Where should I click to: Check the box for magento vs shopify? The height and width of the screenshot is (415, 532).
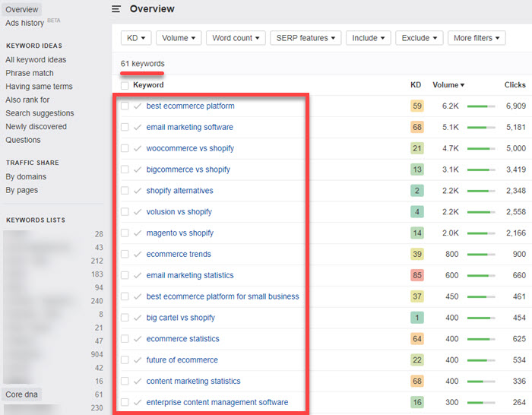tap(125, 233)
